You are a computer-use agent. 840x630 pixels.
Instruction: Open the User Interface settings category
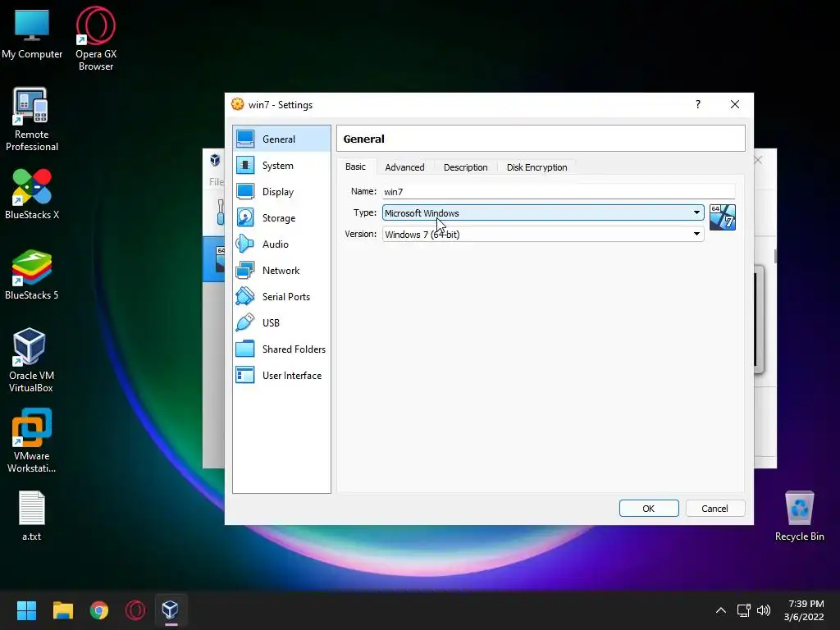pyautogui.click(x=282, y=376)
